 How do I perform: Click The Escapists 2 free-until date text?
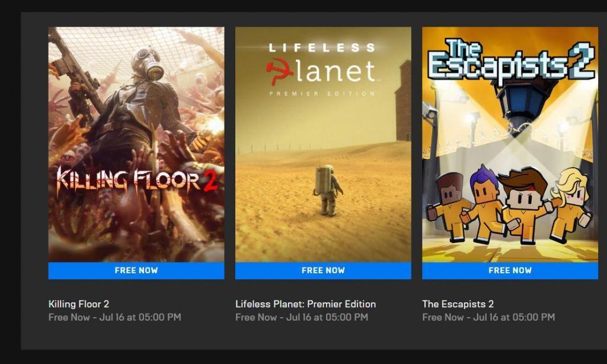point(488,317)
